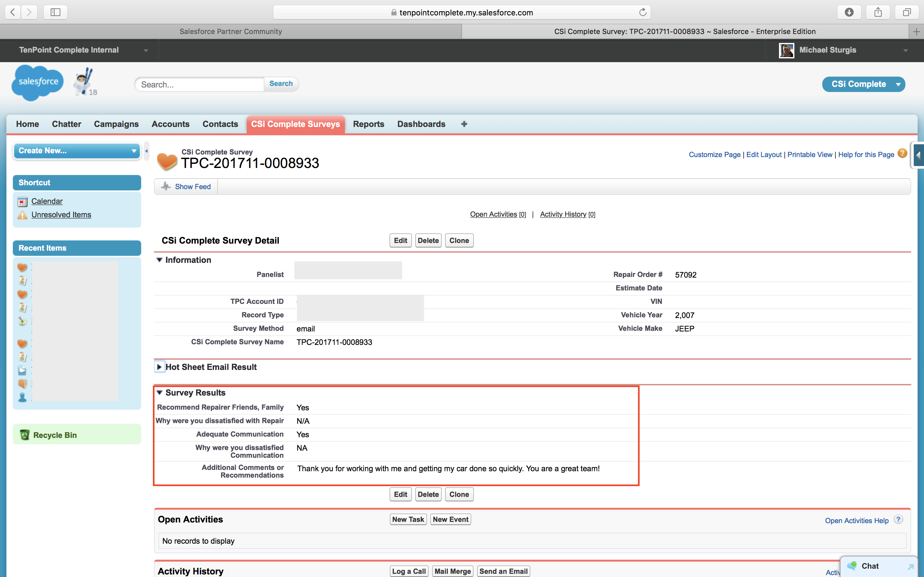
Task: Collapse the Survey Results section
Action: (159, 393)
